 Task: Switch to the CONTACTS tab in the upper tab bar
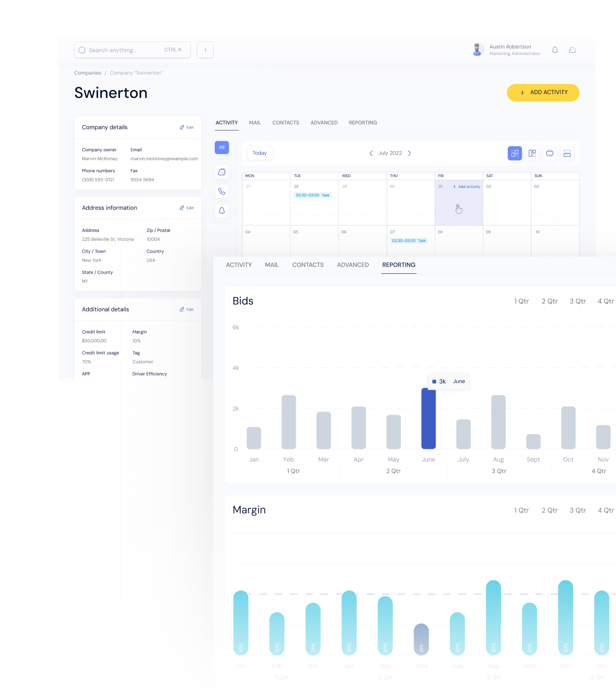pyautogui.click(x=285, y=123)
